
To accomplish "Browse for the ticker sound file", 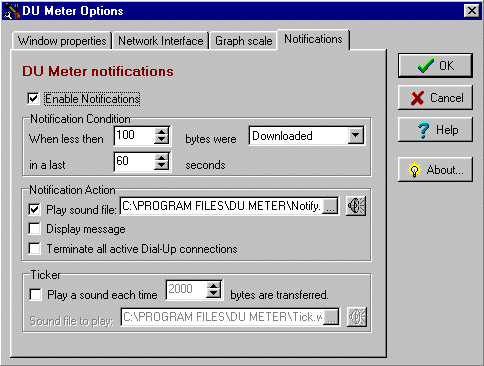I will [331, 317].
